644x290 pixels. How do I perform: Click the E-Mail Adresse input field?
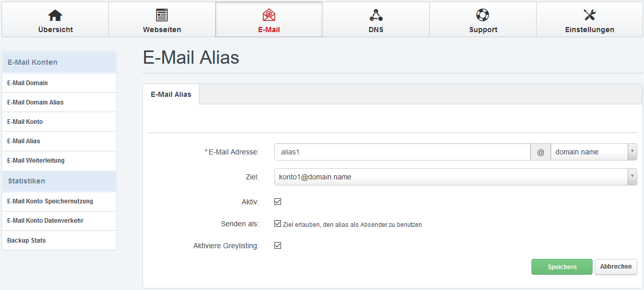(x=402, y=152)
